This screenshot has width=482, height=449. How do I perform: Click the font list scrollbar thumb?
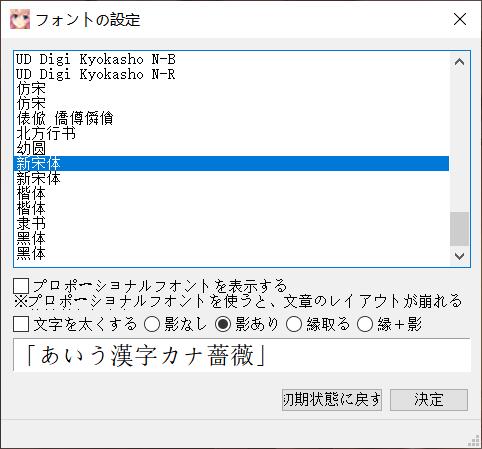(459, 229)
